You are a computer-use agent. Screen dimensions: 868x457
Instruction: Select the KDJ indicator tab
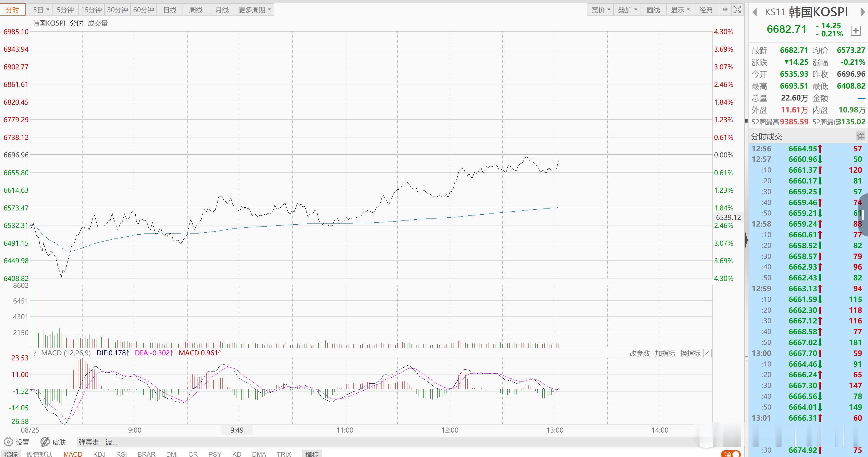pos(99,454)
